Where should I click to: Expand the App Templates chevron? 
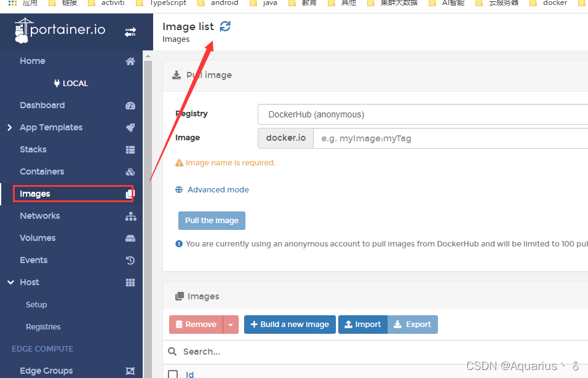(x=10, y=128)
